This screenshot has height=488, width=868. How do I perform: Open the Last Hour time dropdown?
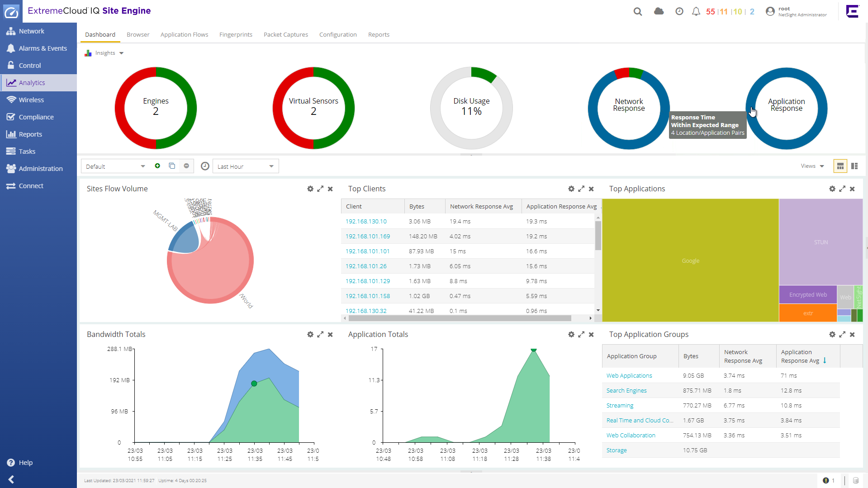click(246, 166)
